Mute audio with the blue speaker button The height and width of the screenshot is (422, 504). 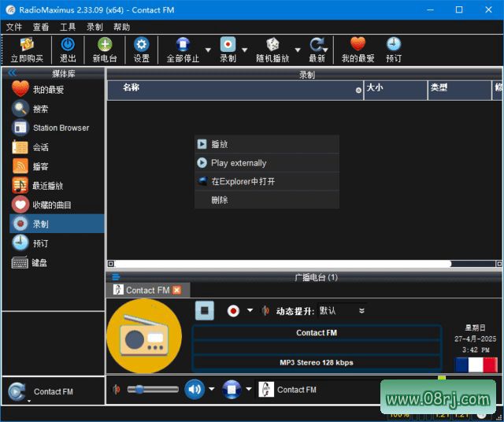point(194,389)
